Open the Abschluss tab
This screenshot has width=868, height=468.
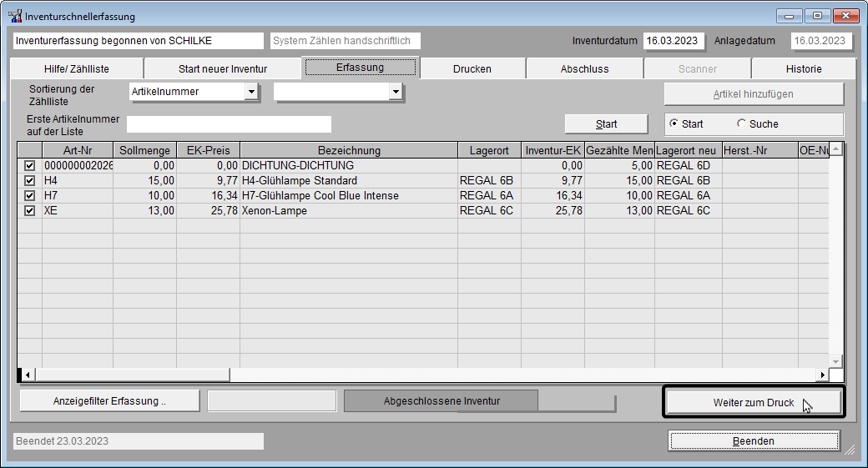click(x=584, y=68)
